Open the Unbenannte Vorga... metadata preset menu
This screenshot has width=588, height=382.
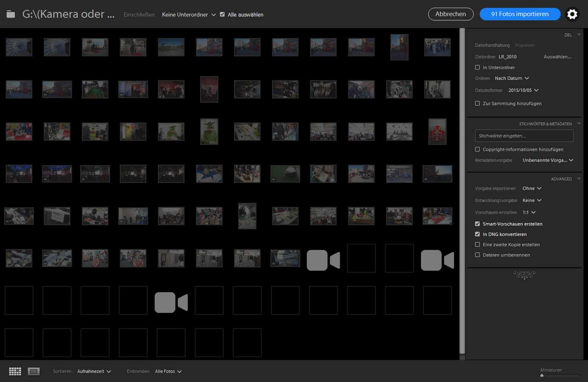548,160
